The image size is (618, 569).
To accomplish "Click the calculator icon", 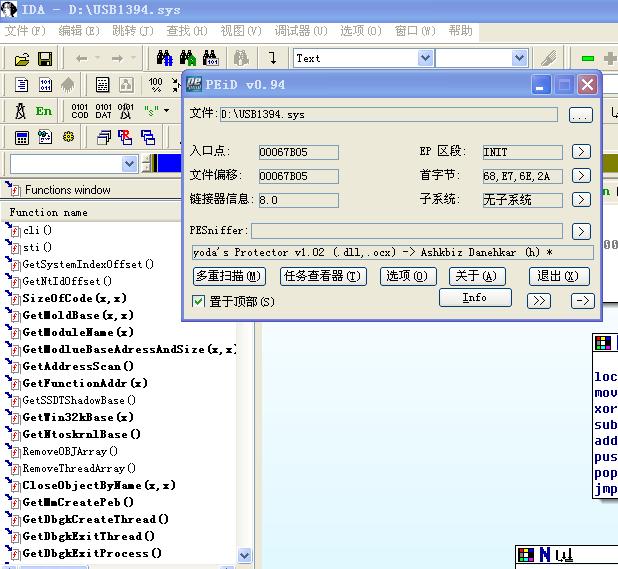I will pyautogui.click(x=22, y=138).
